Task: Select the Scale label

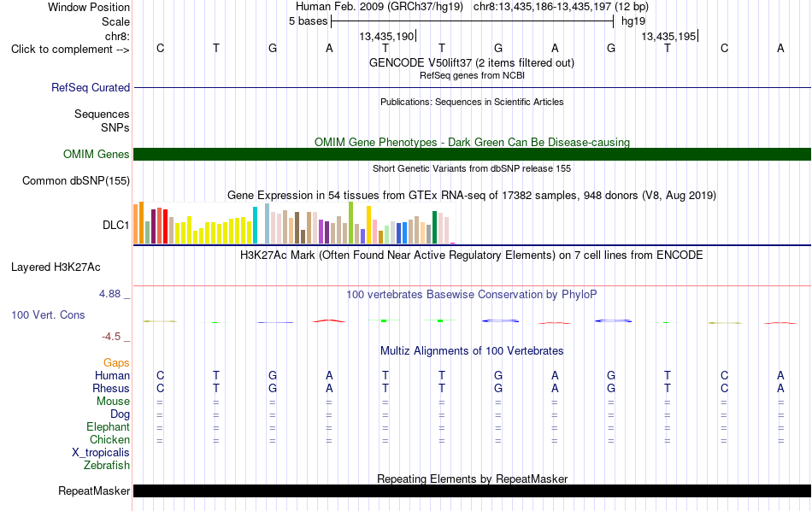Action: [115, 21]
